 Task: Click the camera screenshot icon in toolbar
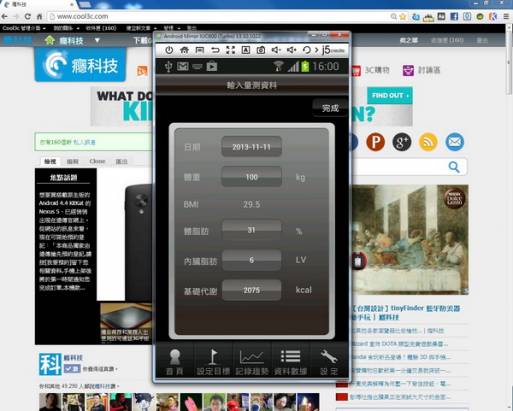point(261,50)
